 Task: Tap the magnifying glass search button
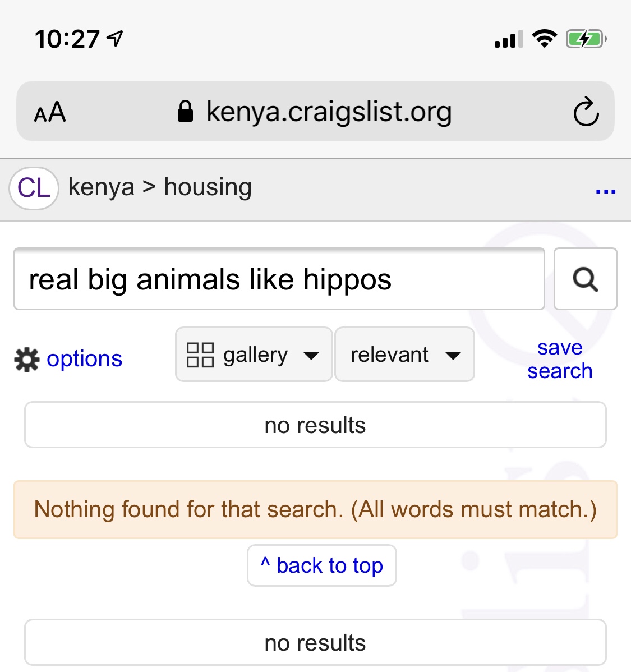585,279
